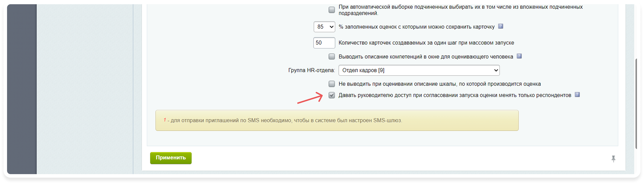The width and height of the screenshot is (644, 184).
Task: Check Выводить описание компетенций option
Action: click(332, 57)
